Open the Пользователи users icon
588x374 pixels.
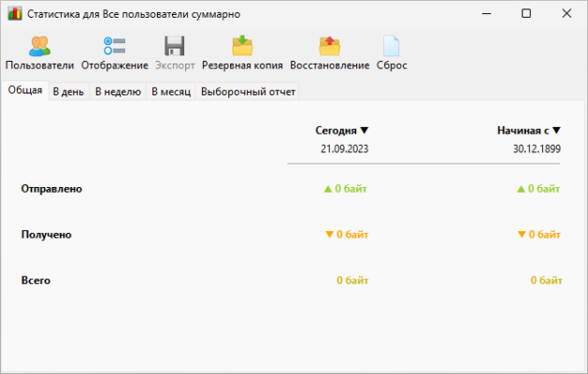pyautogui.click(x=39, y=46)
